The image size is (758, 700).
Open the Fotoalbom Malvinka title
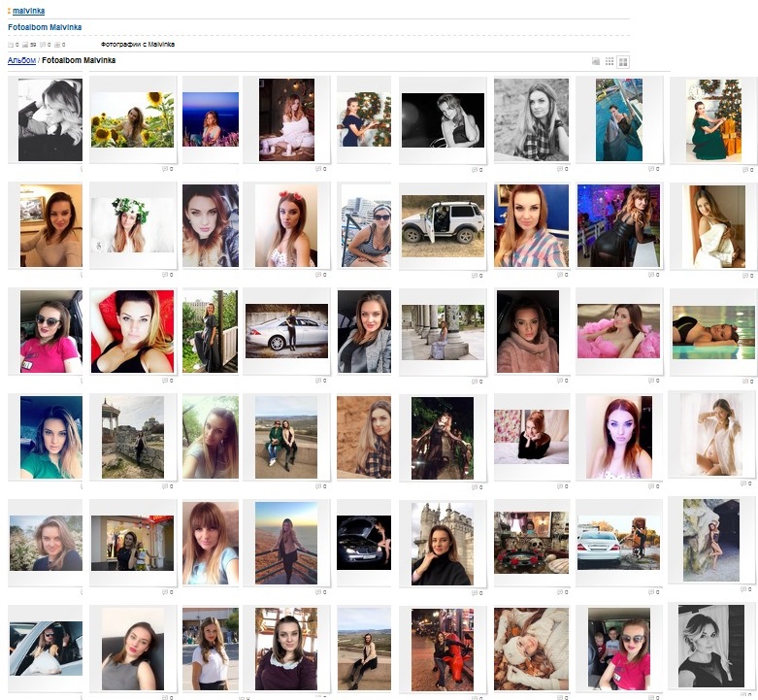(45, 27)
